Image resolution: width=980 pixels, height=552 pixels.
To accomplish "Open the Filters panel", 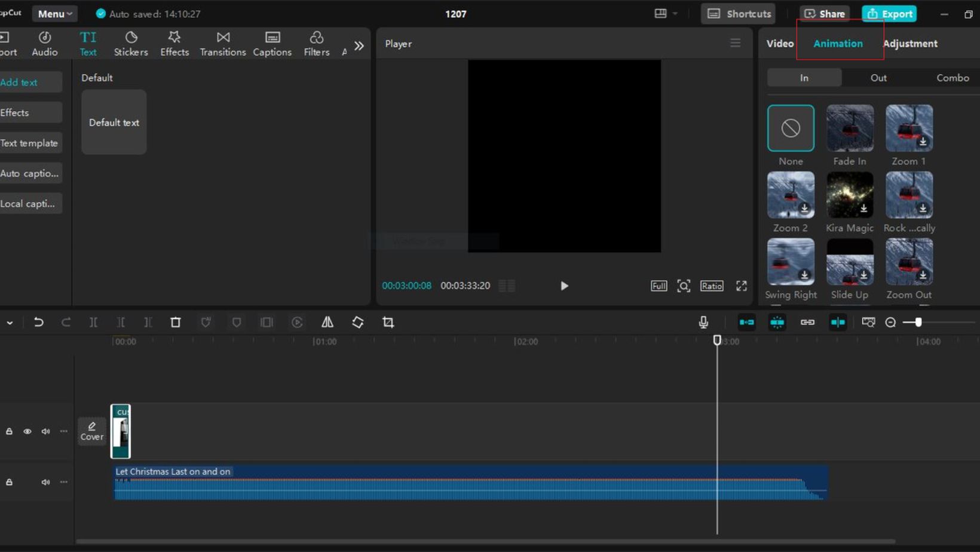I will [317, 44].
